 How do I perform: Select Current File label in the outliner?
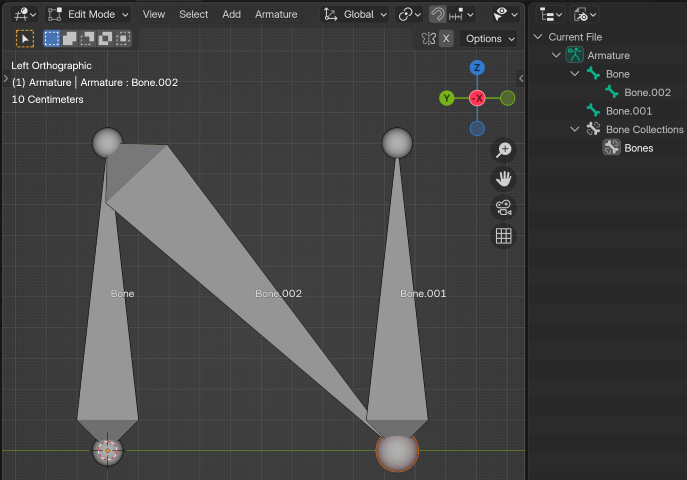575,37
